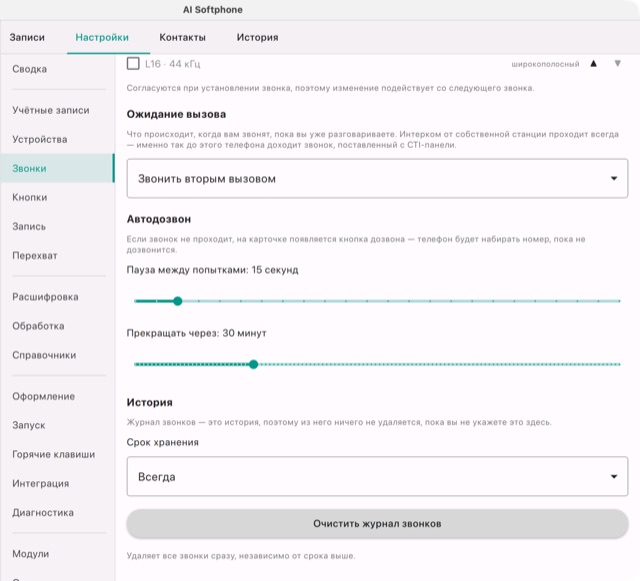
Task: Select Звонки in the sidebar
Action: 57,168
